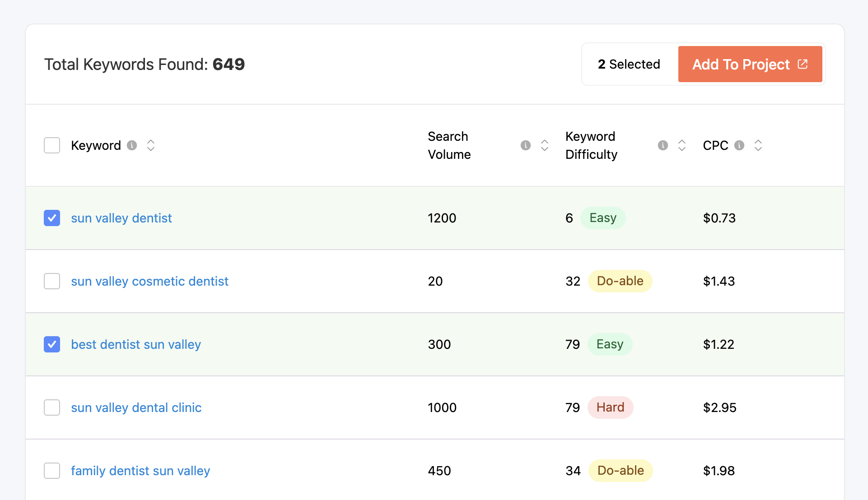Image resolution: width=868 pixels, height=500 pixels.
Task: Uncheck the sun valley dentist row
Action: [x=52, y=218]
